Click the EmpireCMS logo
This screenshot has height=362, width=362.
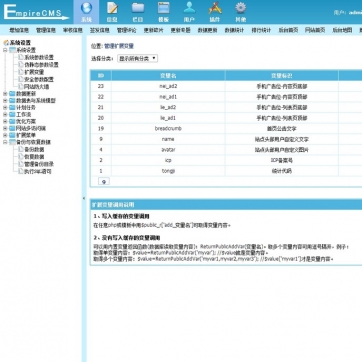(36, 13)
